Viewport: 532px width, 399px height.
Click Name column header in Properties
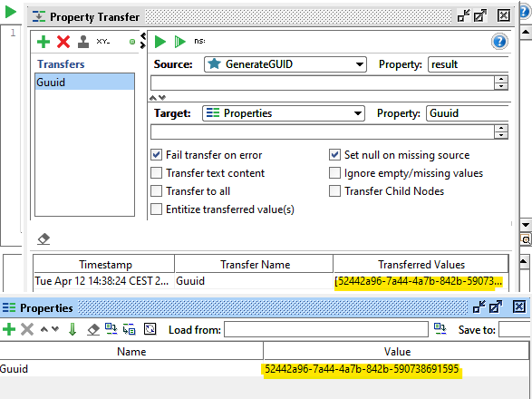tap(131, 352)
